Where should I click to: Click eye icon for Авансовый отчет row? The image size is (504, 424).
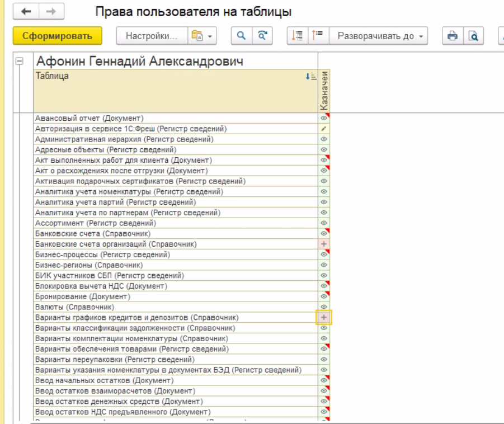(324, 119)
